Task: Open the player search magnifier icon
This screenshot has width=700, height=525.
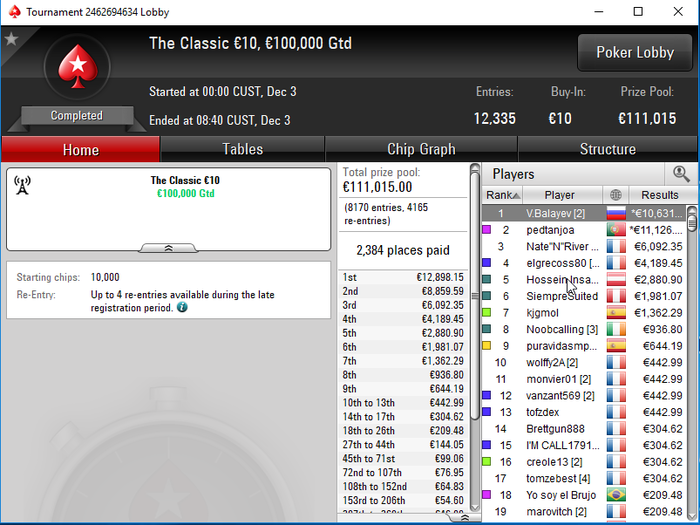Action: (x=681, y=174)
